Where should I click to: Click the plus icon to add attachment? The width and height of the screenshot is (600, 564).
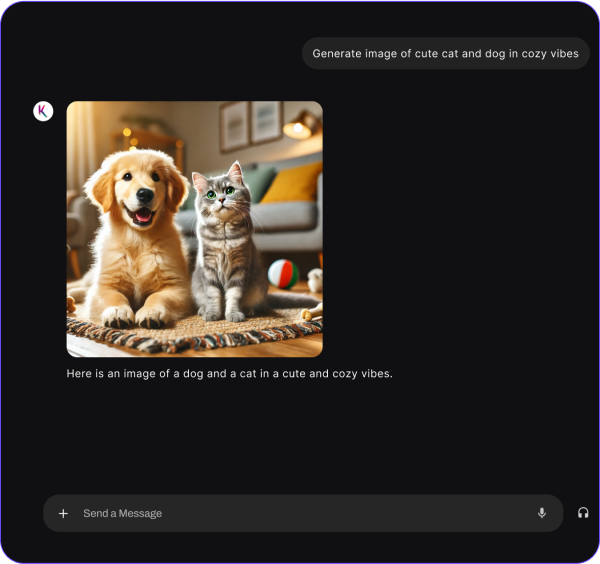(63, 513)
